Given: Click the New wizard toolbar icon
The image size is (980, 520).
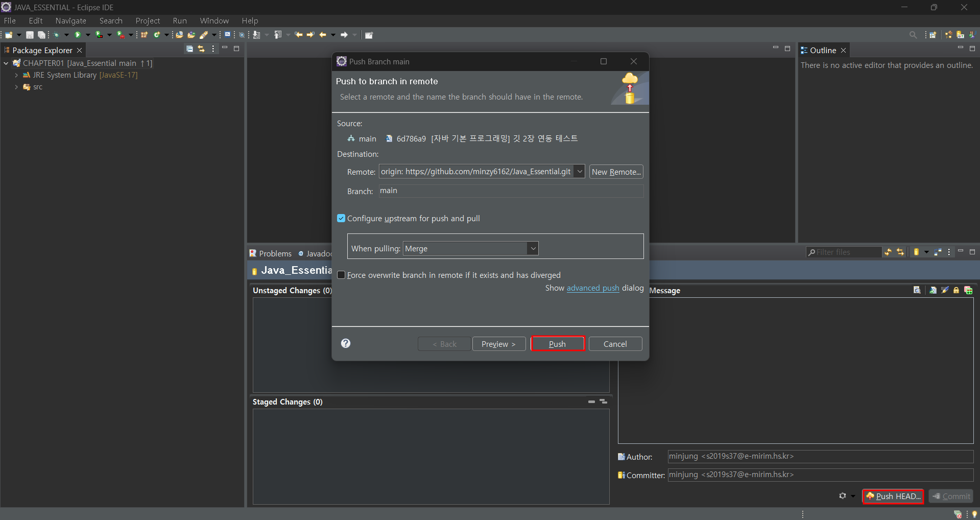Looking at the screenshot, I should click(x=9, y=35).
